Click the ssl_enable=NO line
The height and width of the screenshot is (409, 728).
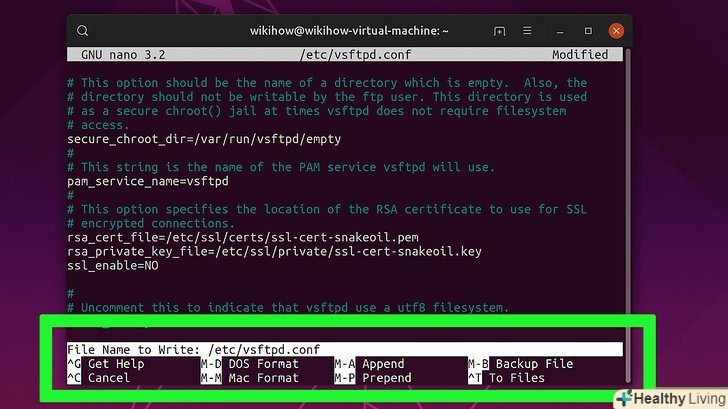[x=113, y=266]
